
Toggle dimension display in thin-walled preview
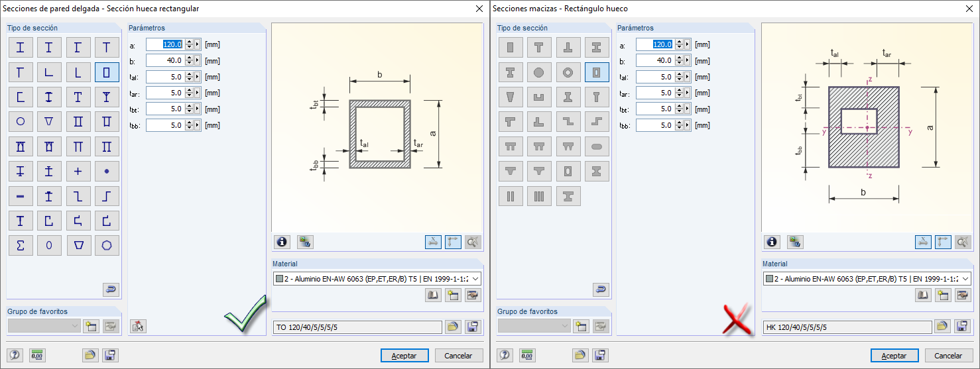[434, 242]
